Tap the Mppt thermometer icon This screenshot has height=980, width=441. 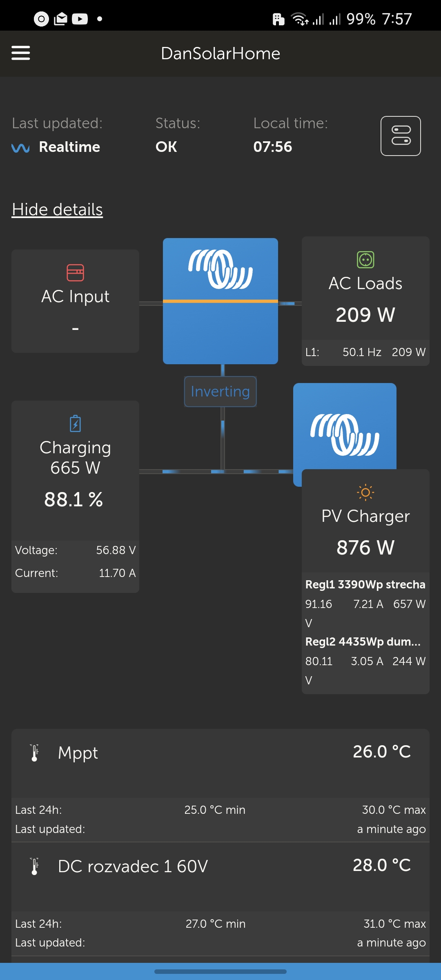coord(35,753)
